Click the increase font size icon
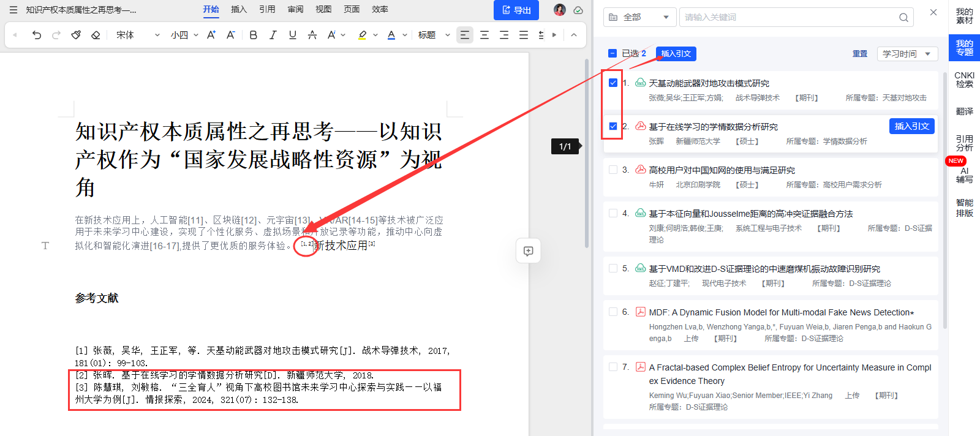The image size is (980, 436). [211, 35]
